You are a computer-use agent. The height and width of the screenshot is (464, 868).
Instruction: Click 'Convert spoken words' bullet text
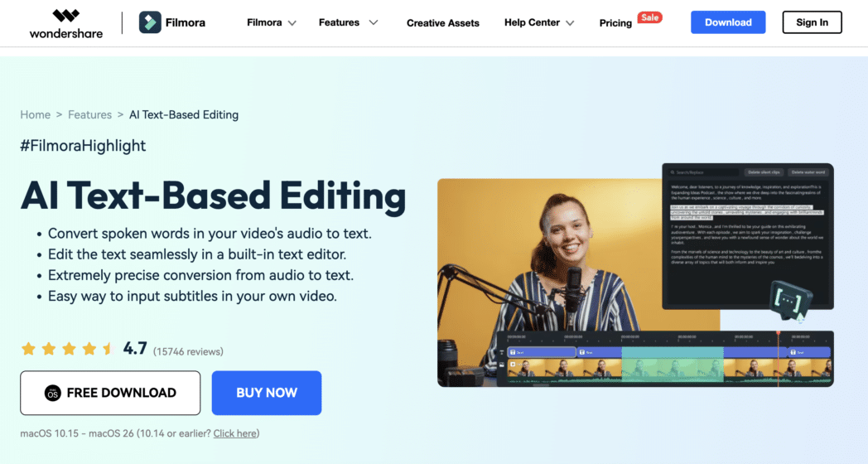(210, 234)
